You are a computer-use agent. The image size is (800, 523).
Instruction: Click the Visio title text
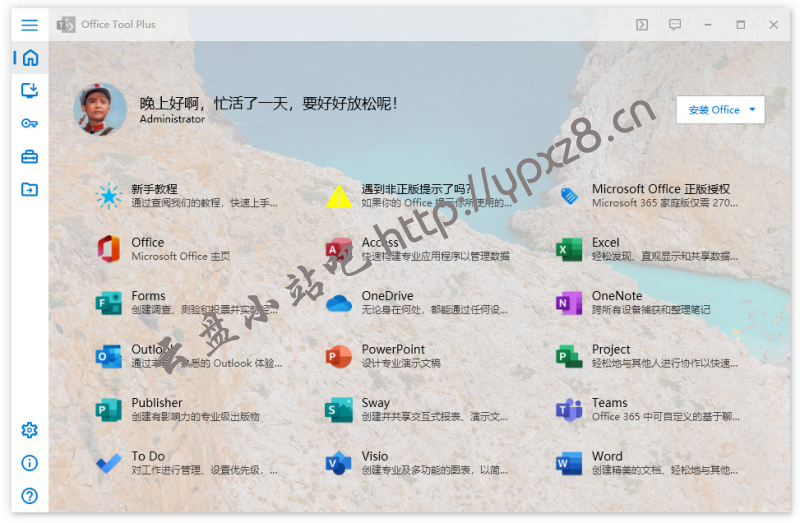click(374, 456)
